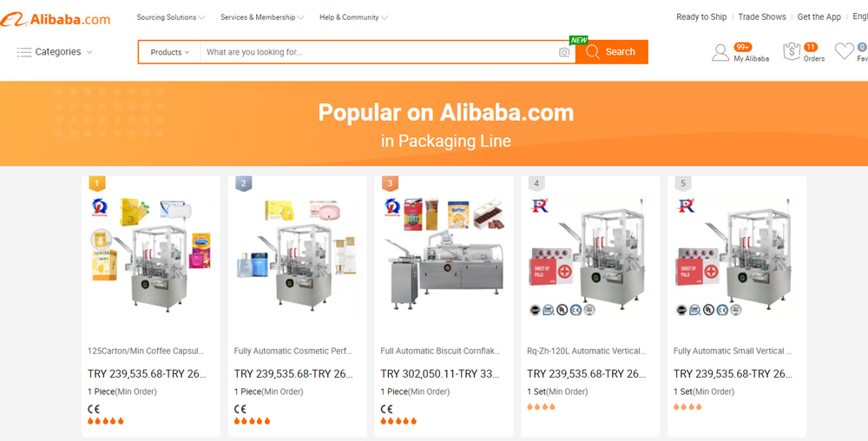The width and height of the screenshot is (868, 441).
Task: Click the orange Search button
Action: tap(612, 52)
